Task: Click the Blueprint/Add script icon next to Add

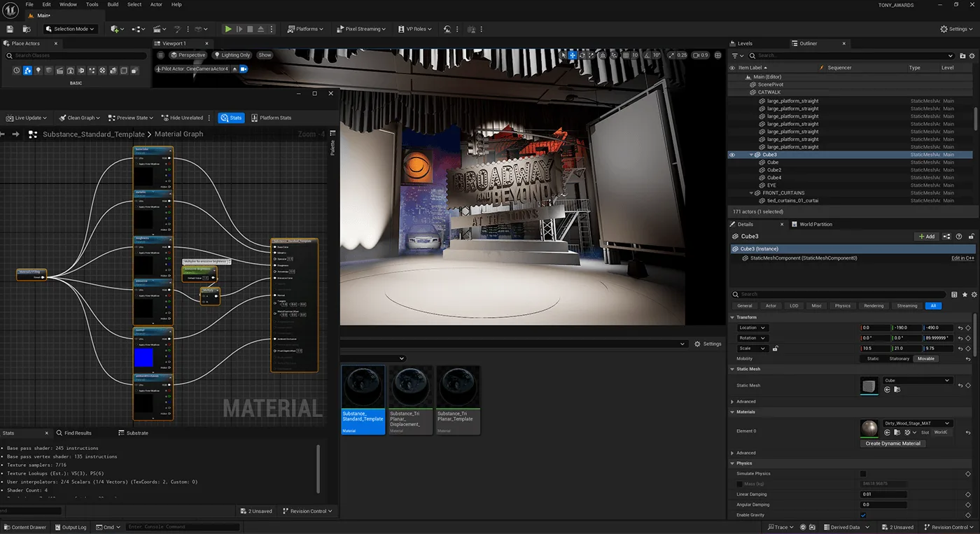Action: pyautogui.click(x=946, y=237)
